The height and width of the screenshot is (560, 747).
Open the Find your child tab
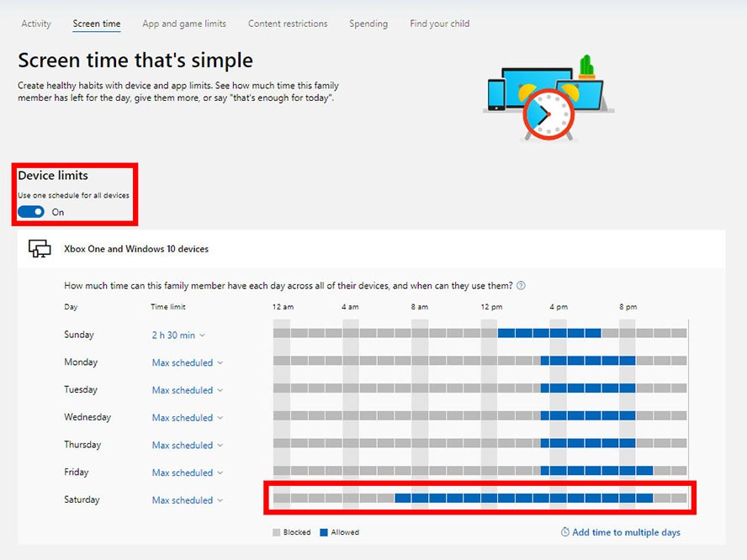tap(439, 24)
